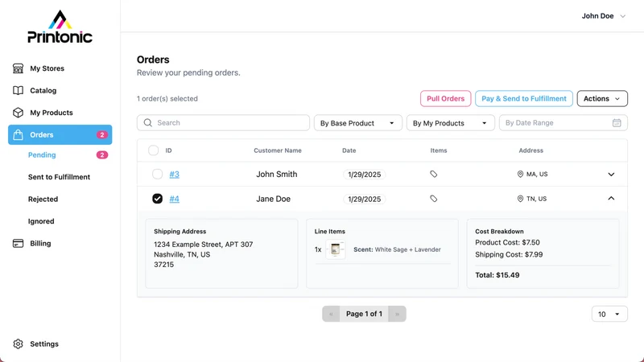
Task: Collapse the Jane Doe order details
Action: click(611, 199)
